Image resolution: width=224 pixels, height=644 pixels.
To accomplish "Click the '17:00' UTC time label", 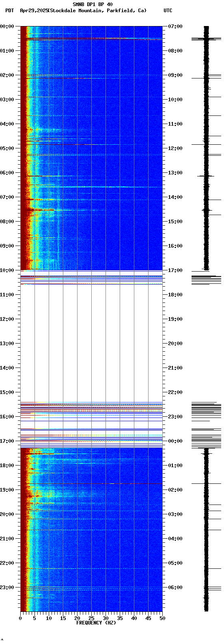I will pos(175,270).
